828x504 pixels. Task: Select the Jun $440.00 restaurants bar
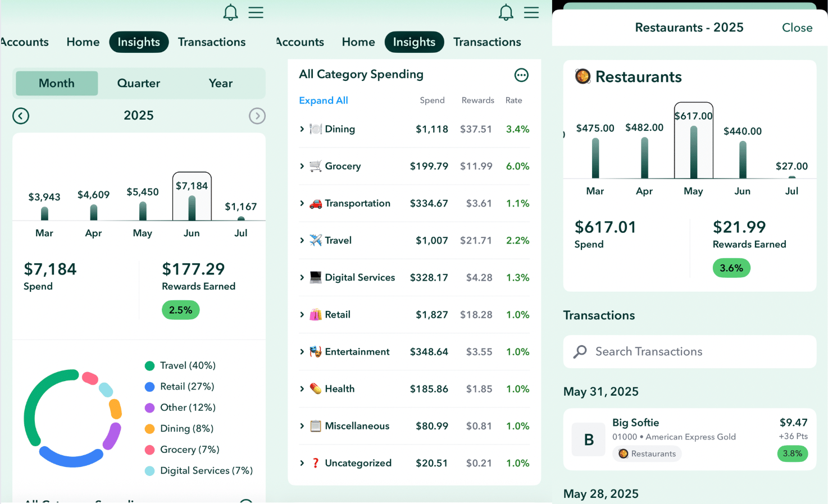[x=743, y=159]
